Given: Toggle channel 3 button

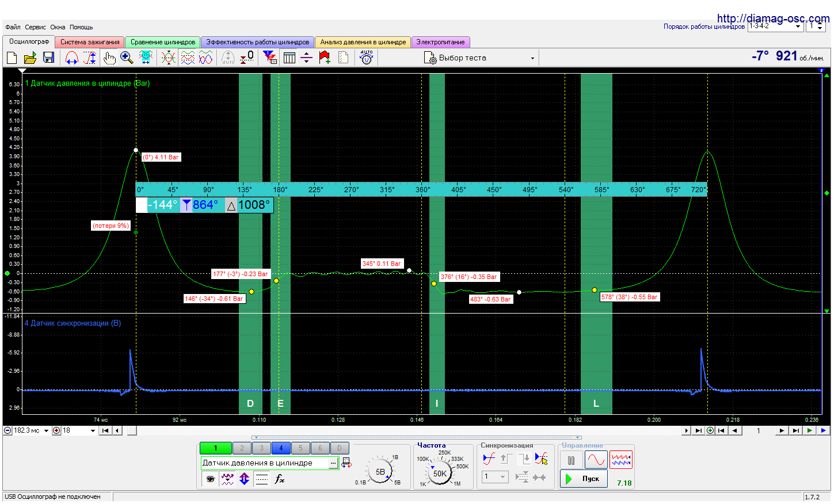Looking at the screenshot, I should 261,448.
